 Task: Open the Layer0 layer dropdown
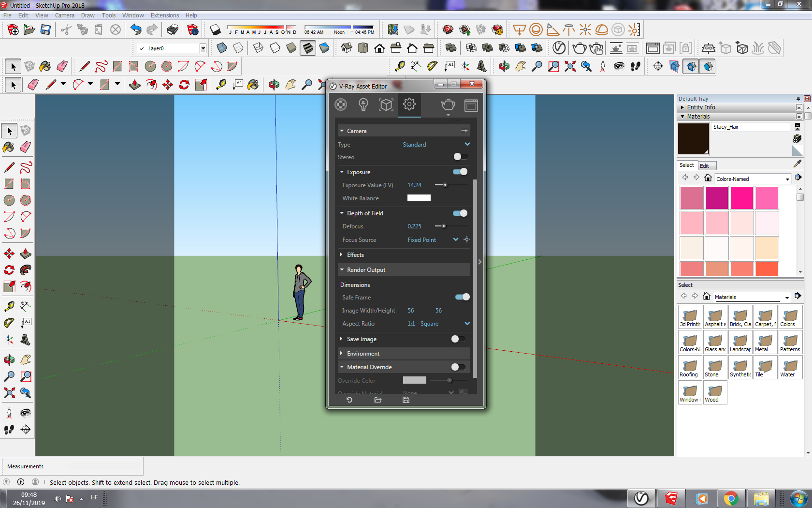pos(203,48)
